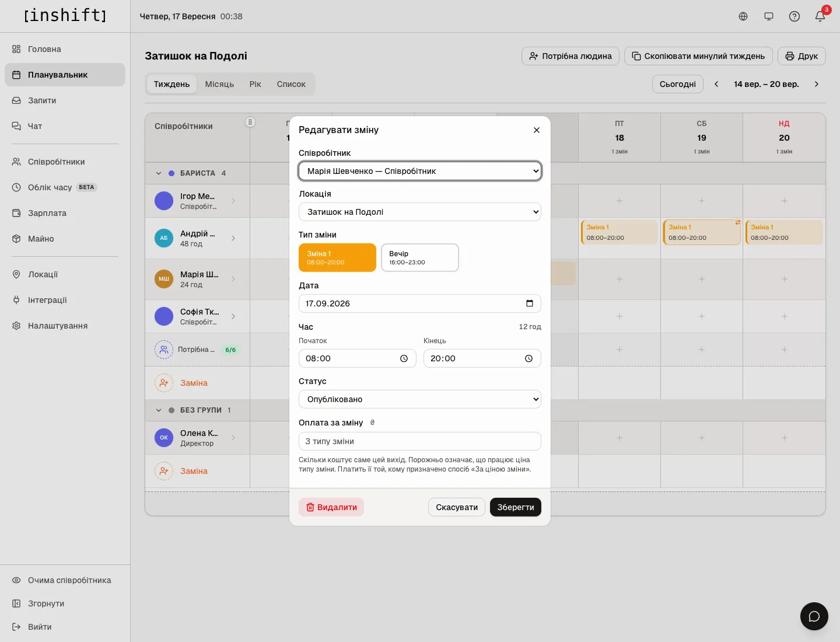The image size is (840, 642).
Task: Click the Друк print button
Action: click(801, 56)
